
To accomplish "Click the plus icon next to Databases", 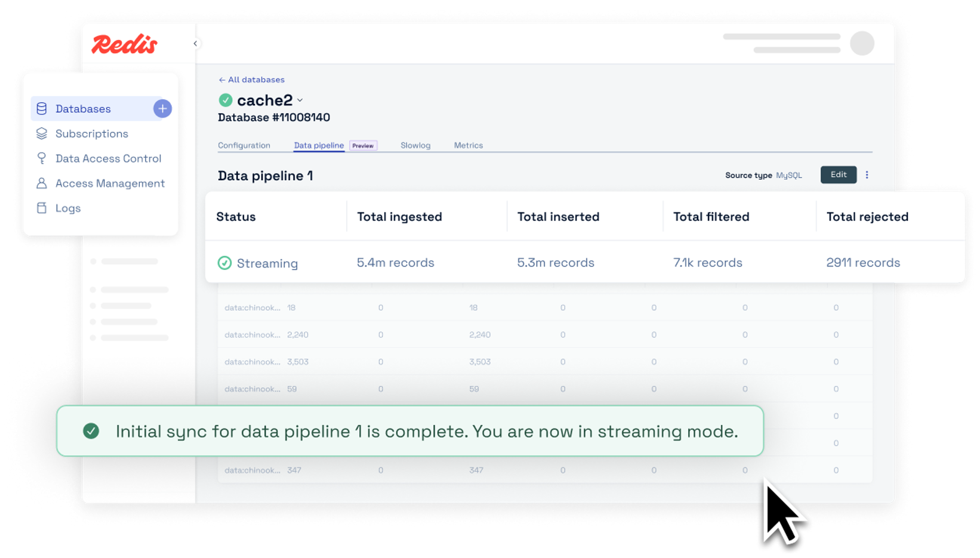I will [162, 108].
